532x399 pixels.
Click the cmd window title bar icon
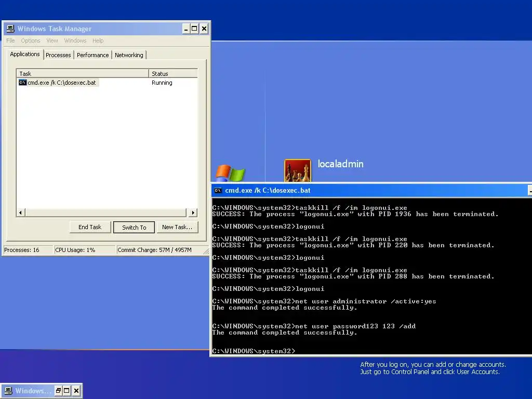pyautogui.click(x=218, y=191)
